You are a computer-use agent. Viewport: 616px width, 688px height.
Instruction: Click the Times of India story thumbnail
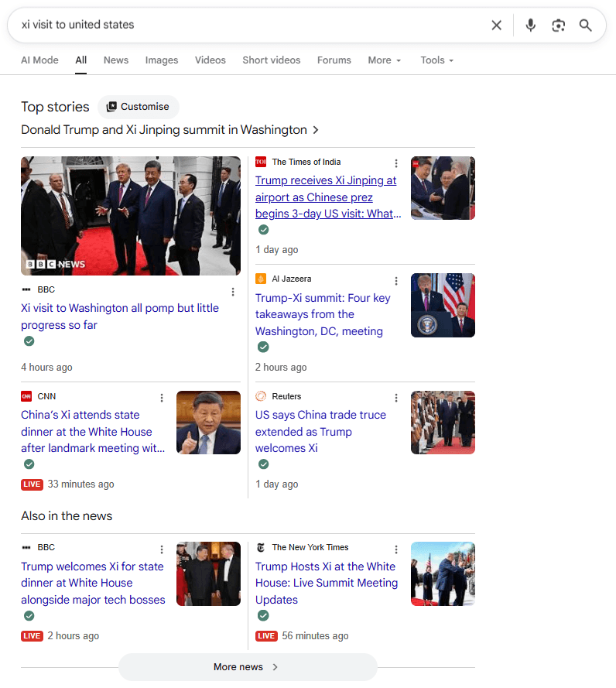click(443, 188)
